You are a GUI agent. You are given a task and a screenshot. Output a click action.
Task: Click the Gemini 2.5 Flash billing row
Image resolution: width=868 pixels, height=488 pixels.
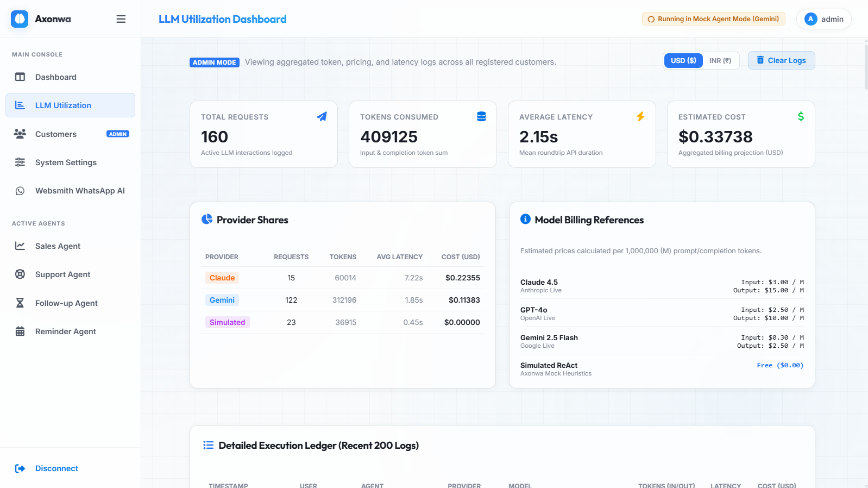point(662,341)
